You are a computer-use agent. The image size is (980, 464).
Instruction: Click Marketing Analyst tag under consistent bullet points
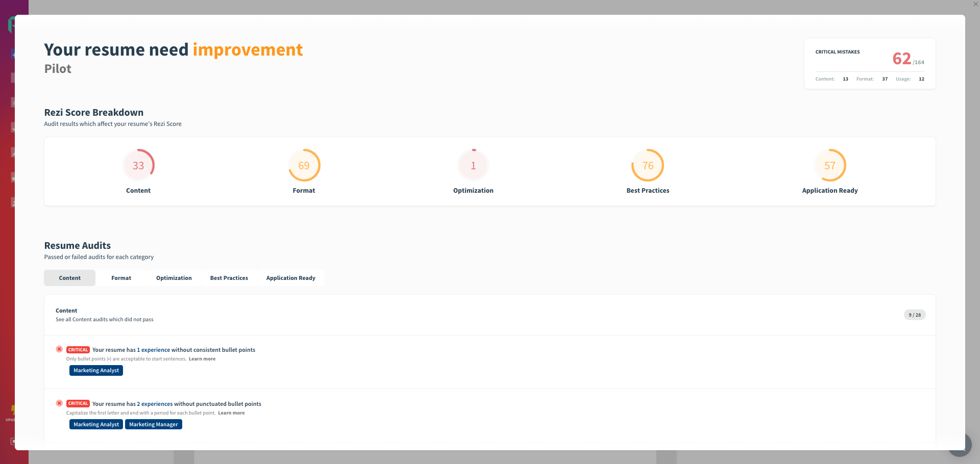point(96,371)
